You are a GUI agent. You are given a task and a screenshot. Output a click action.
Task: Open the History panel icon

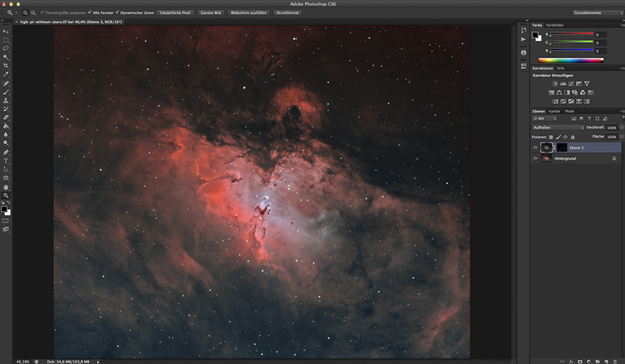(523, 30)
